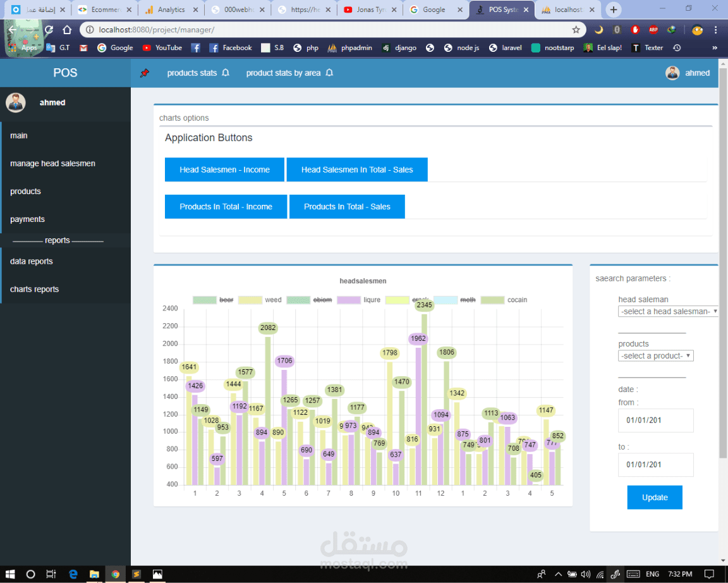
Task: Expand the overflow chevron on the bookmarks bar
Action: tap(714, 47)
